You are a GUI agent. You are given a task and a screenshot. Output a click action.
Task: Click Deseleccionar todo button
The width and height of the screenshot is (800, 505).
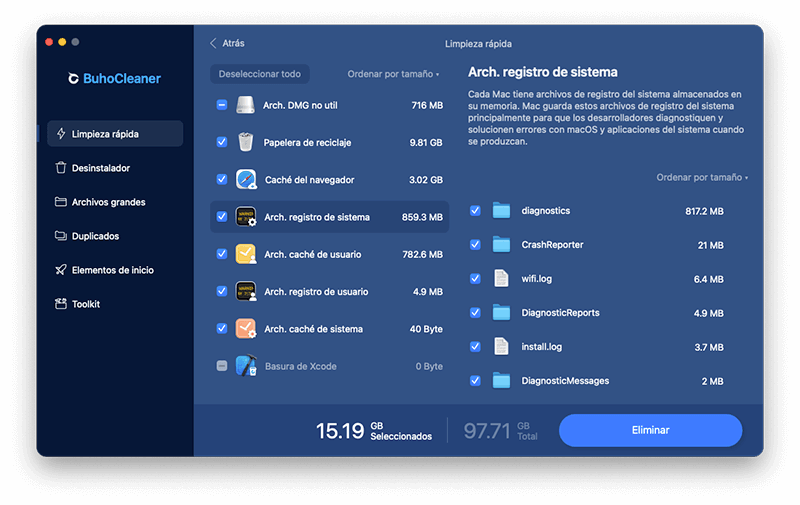coord(260,74)
